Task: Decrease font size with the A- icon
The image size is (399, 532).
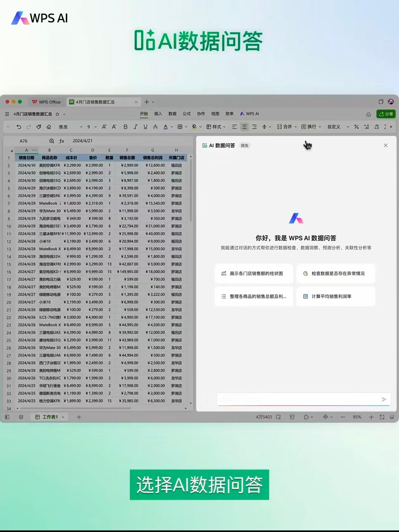Action: click(114, 127)
